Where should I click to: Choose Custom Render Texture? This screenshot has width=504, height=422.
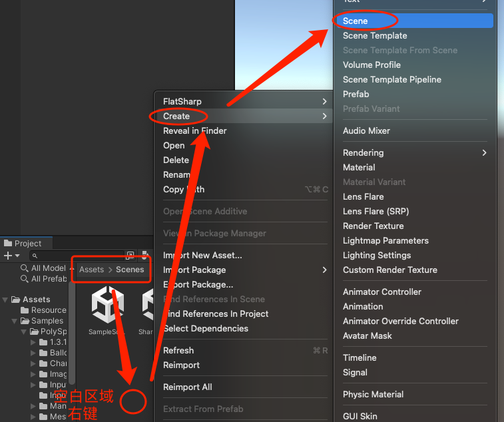tap(414, 270)
